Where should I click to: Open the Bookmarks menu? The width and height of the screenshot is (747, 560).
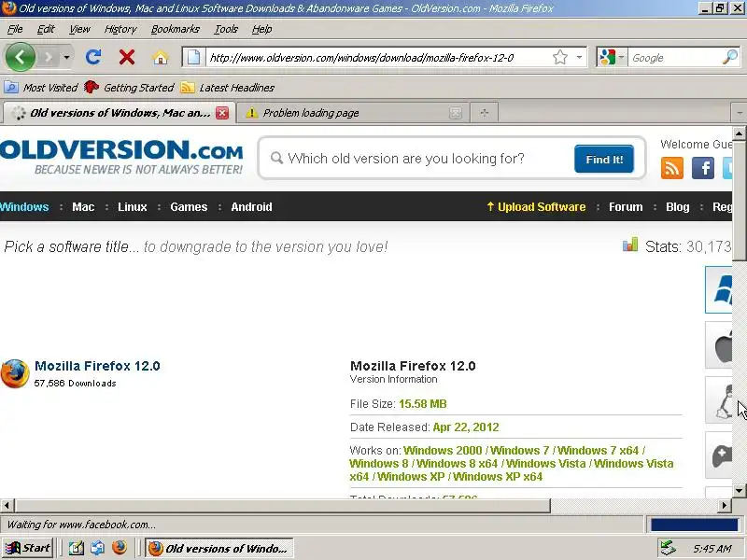[x=176, y=30]
